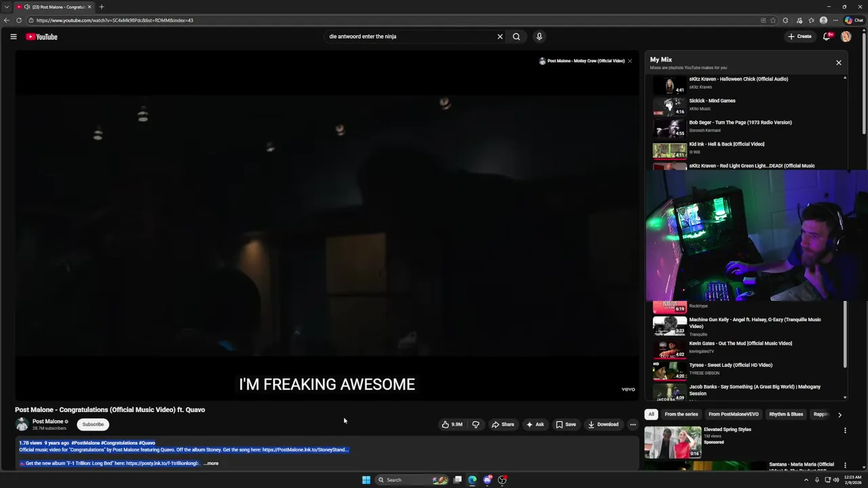Open Edge browser profile icon

[823, 20]
